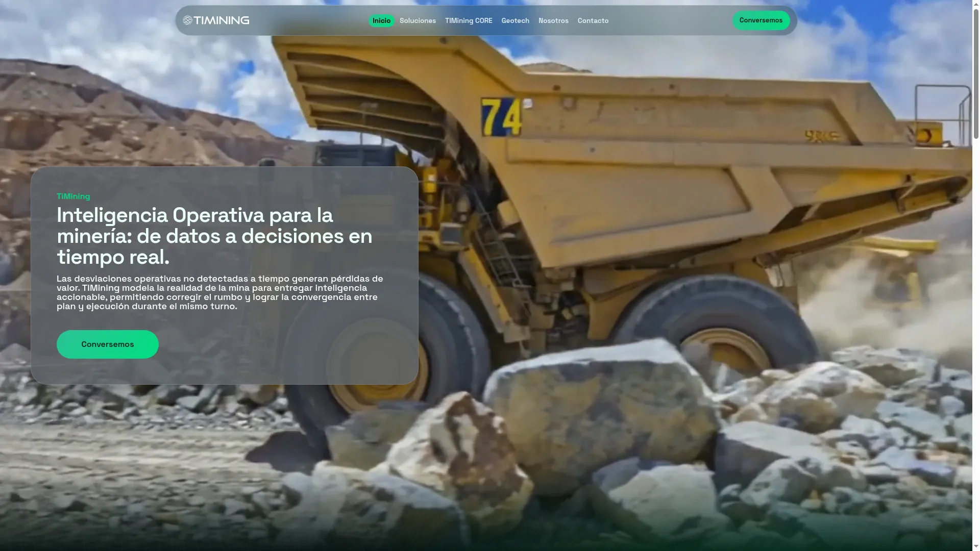
Task: Click the Conversemos button in the hero card
Action: tap(108, 344)
